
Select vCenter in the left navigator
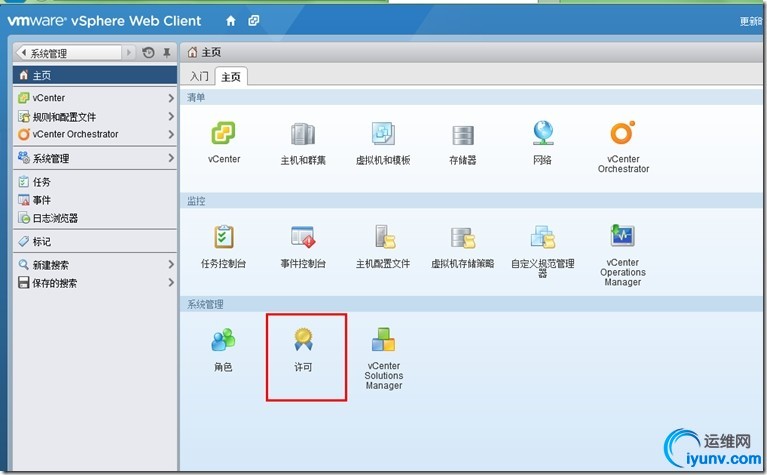[x=95, y=98]
